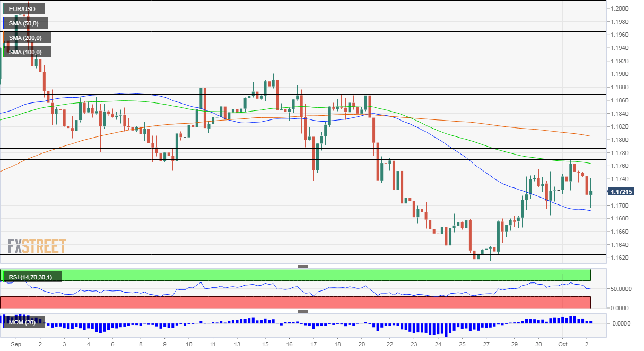Click the 1.1920 price axis label

coord(620,61)
